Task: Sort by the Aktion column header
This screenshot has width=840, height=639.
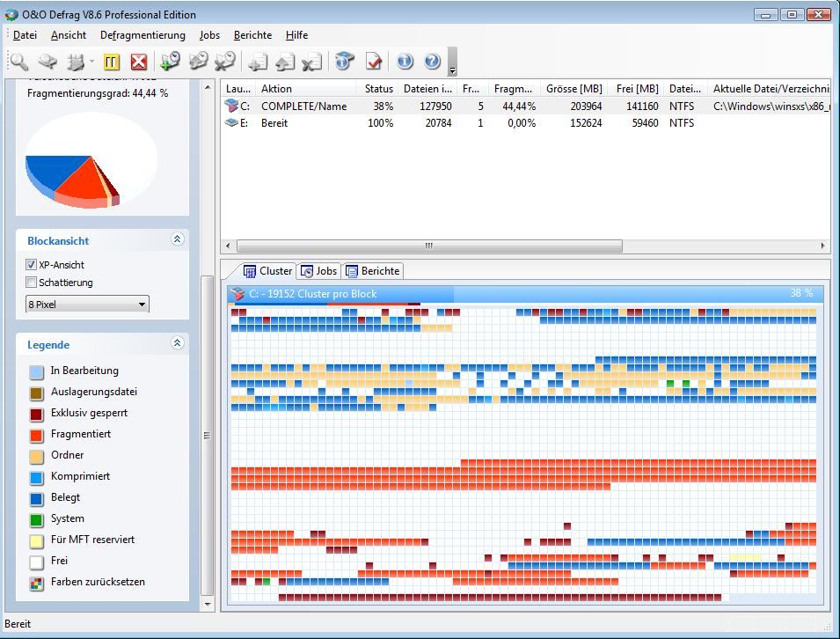Action: pyautogui.click(x=305, y=88)
